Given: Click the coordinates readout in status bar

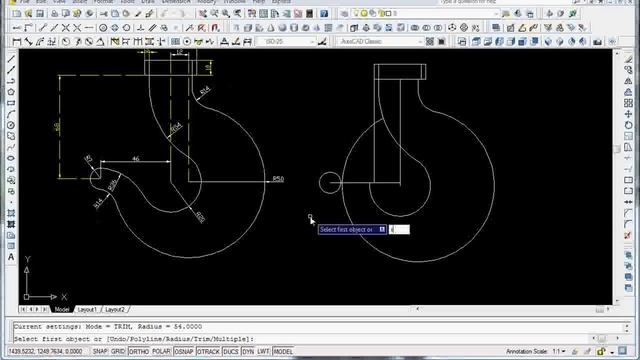Looking at the screenshot, I should pos(45,351).
